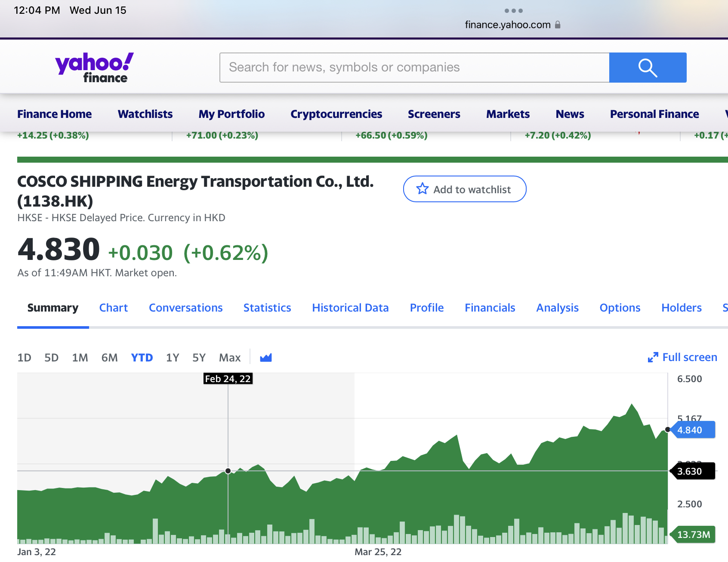Viewport: 728px width, 562px height.
Task: Switch to the Statistics tab
Action: [267, 308]
